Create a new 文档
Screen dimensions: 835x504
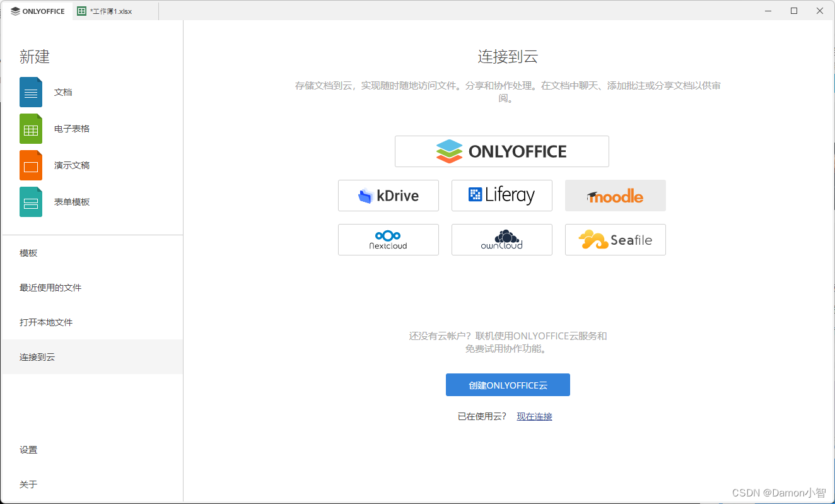point(63,92)
